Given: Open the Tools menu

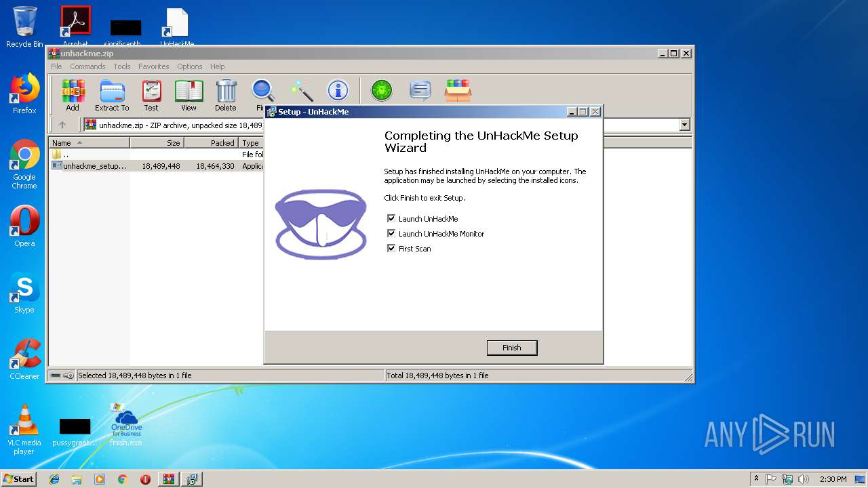Looking at the screenshot, I should (122, 66).
